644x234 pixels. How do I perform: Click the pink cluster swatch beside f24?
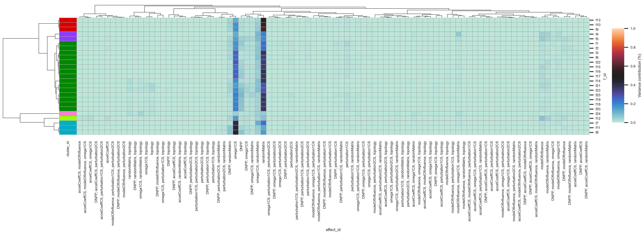(x=68, y=114)
